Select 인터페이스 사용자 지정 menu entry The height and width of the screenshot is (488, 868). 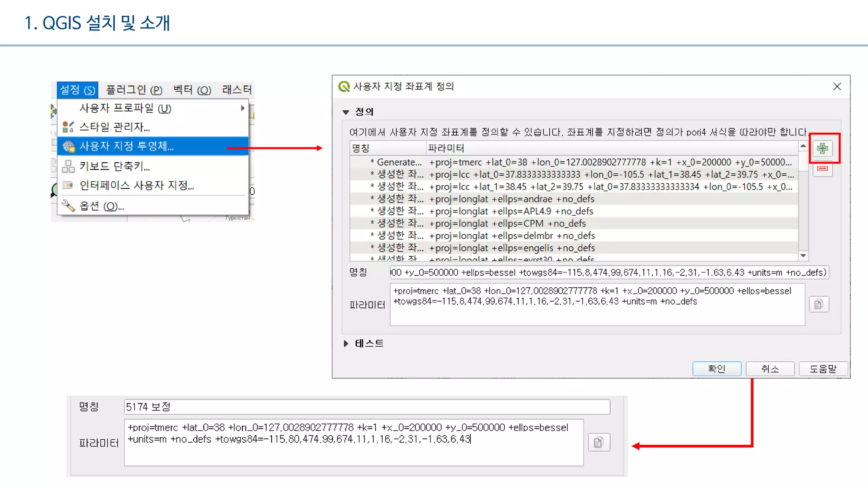coord(153,185)
